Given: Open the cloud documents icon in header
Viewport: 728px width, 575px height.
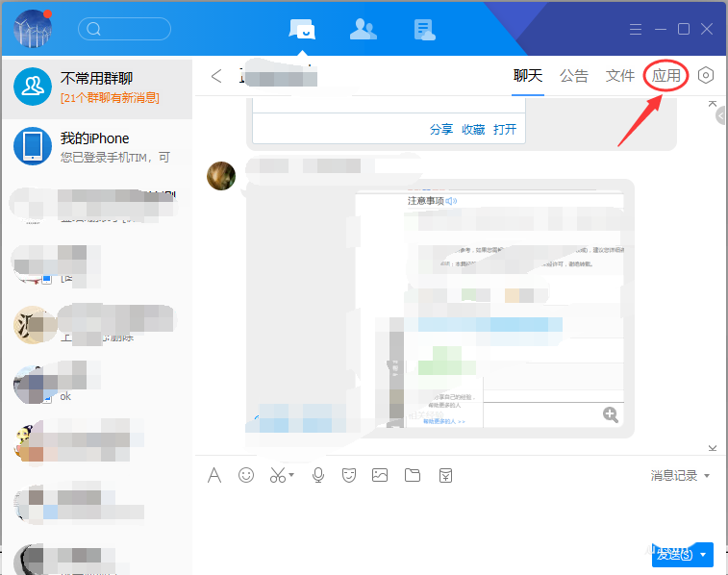Looking at the screenshot, I should point(424,30).
